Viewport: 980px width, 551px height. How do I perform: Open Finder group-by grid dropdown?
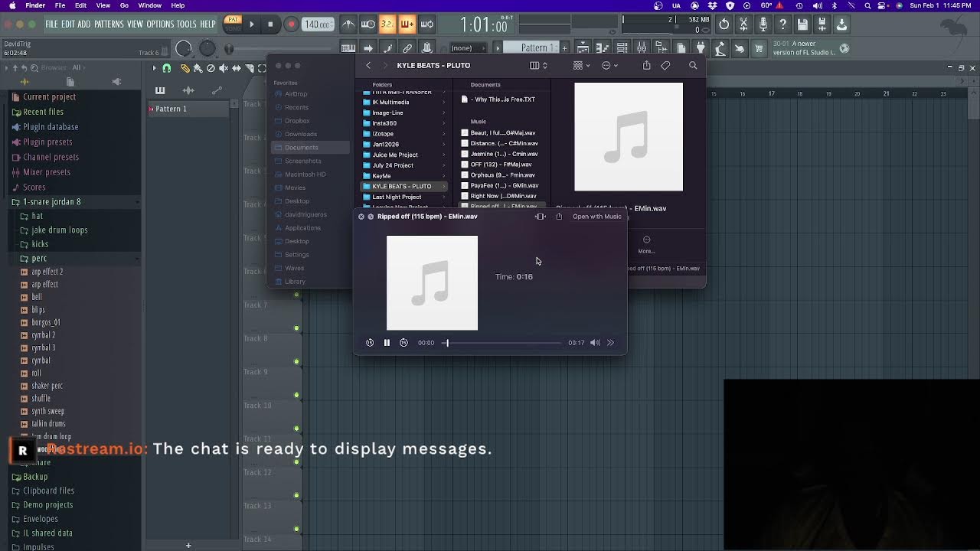click(x=581, y=66)
